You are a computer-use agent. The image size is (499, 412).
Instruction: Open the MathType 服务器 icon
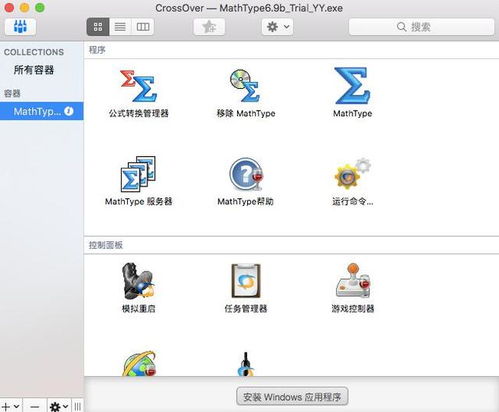point(138,174)
